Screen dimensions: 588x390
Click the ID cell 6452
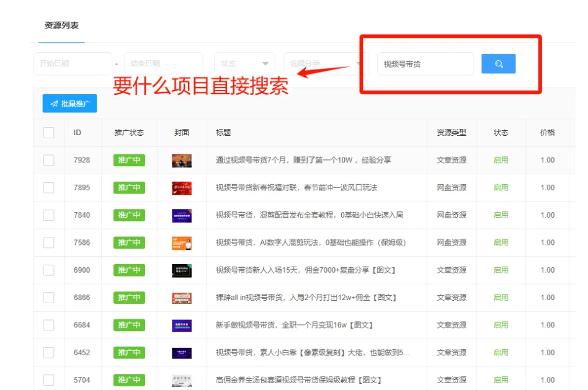[x=82, y=353]
